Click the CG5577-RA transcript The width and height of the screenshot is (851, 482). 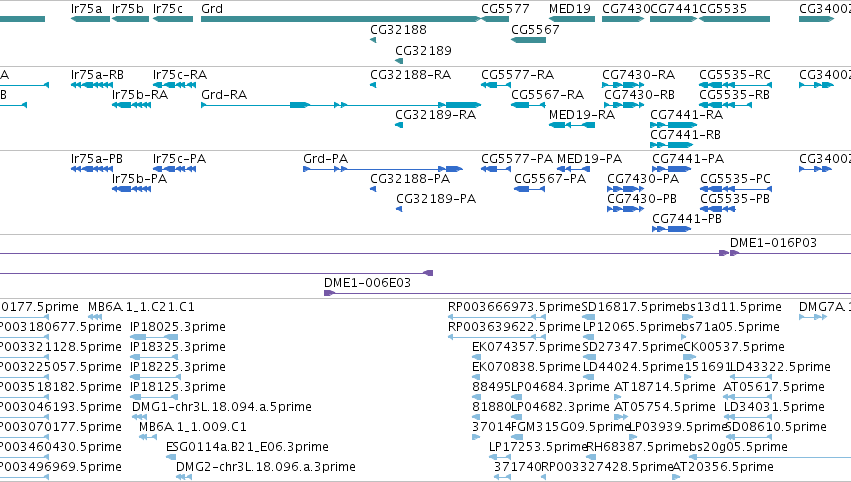496,85
